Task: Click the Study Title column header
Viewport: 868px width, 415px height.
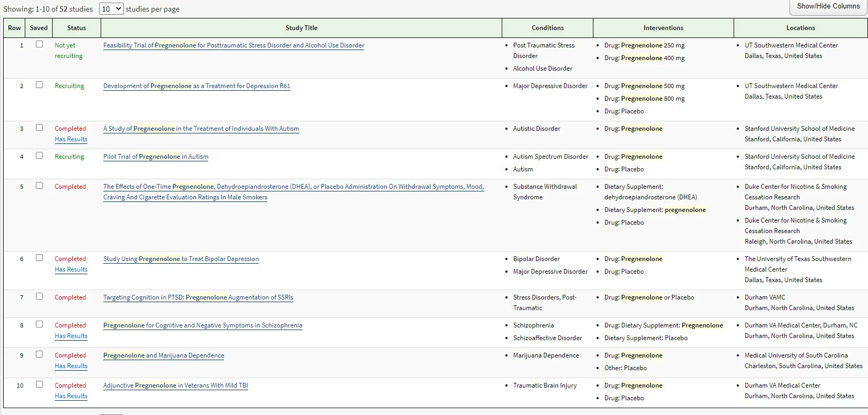Action: point(301,28)
